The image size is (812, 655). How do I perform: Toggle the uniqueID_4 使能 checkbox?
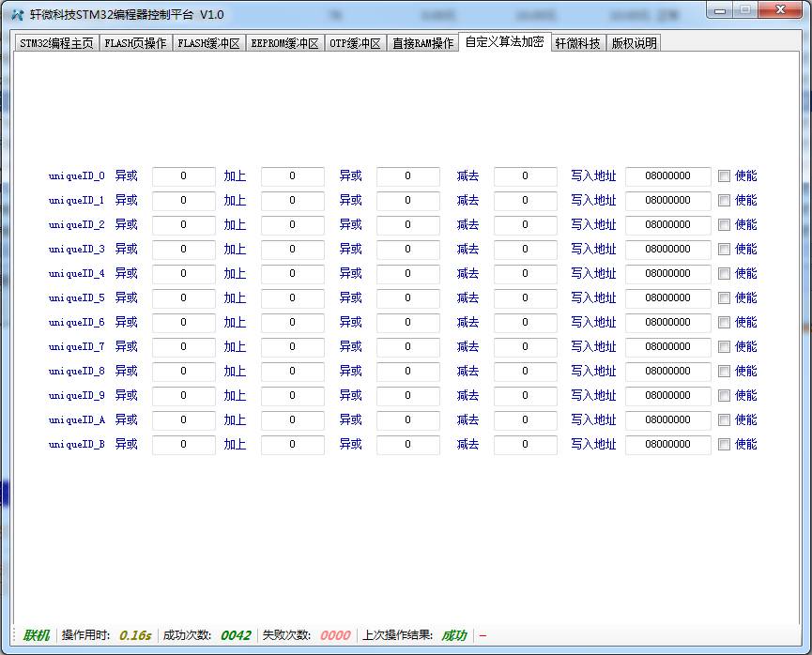pyautogui.click(x=724, y=273)
